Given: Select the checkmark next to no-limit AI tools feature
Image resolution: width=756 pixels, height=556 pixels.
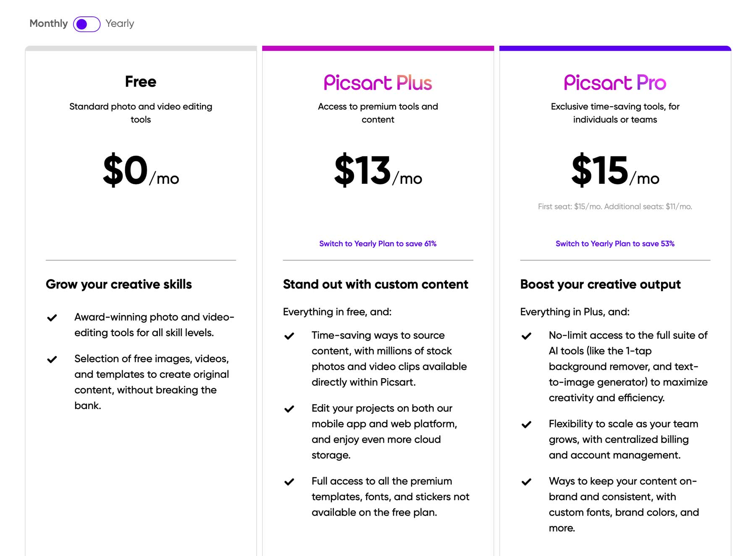Looking at the screenshot, I should [526, 336].
